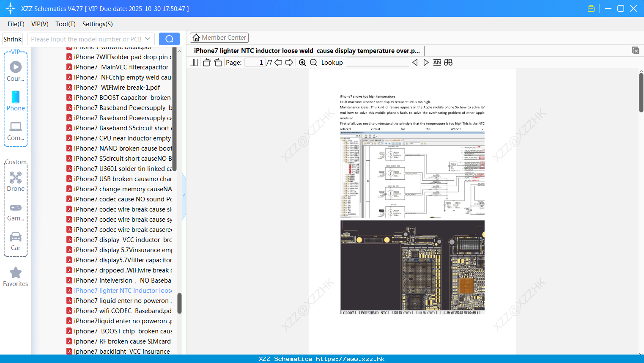Open iPhone7 liquid enter no poweron file
This screenshot has width=644, height=363.
119,301
